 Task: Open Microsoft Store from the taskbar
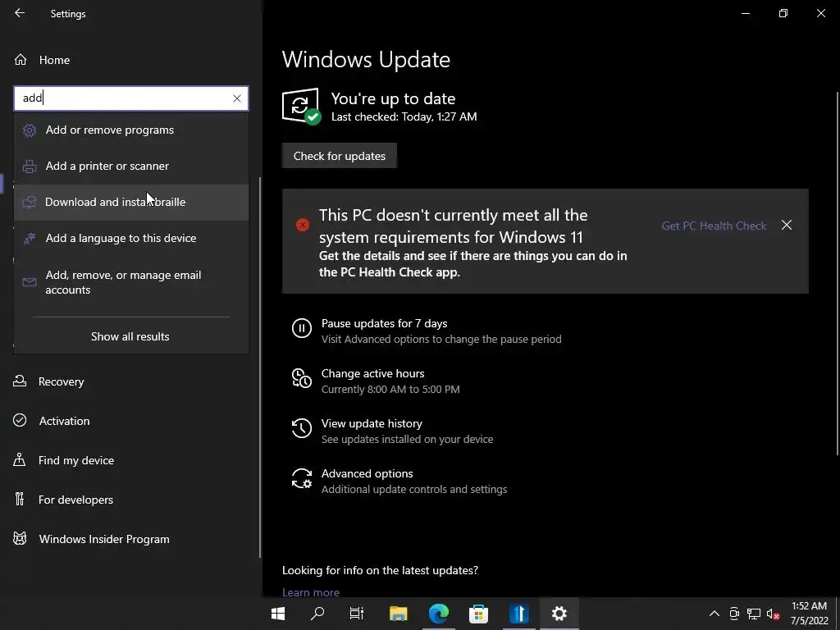click(x=478, y=614)
